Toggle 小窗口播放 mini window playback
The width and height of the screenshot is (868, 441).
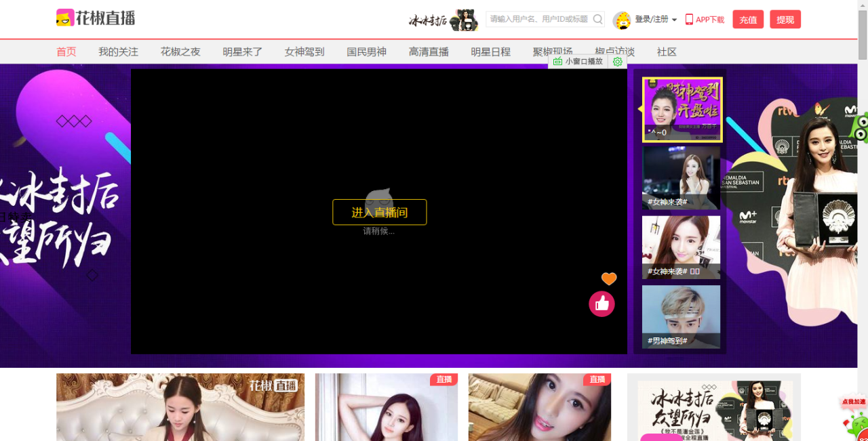578,62
